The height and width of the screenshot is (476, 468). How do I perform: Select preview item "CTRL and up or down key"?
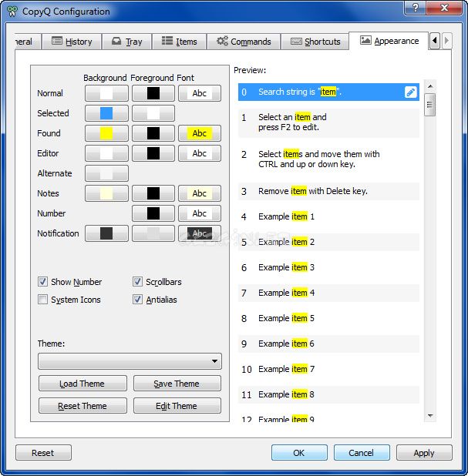coord(328,159)
